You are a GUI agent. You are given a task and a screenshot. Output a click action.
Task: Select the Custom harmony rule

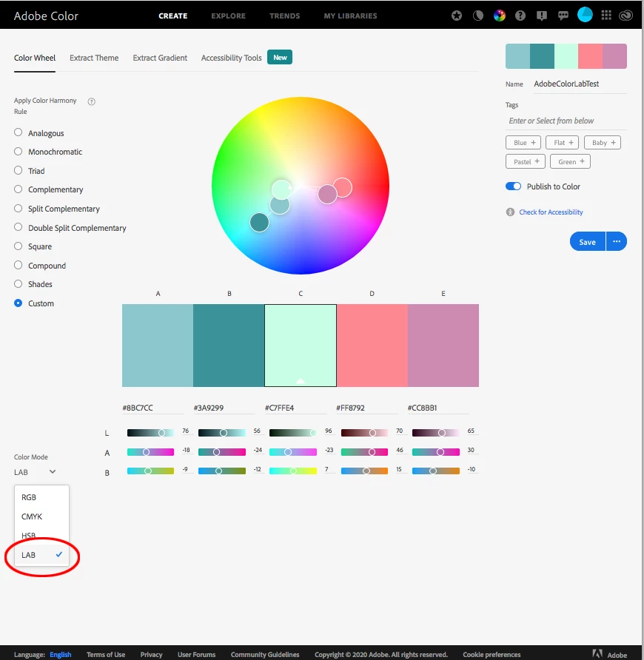point(18,303)
